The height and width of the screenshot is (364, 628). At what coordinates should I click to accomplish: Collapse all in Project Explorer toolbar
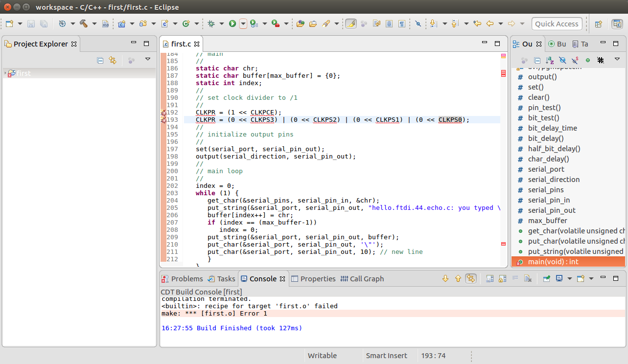100,60
